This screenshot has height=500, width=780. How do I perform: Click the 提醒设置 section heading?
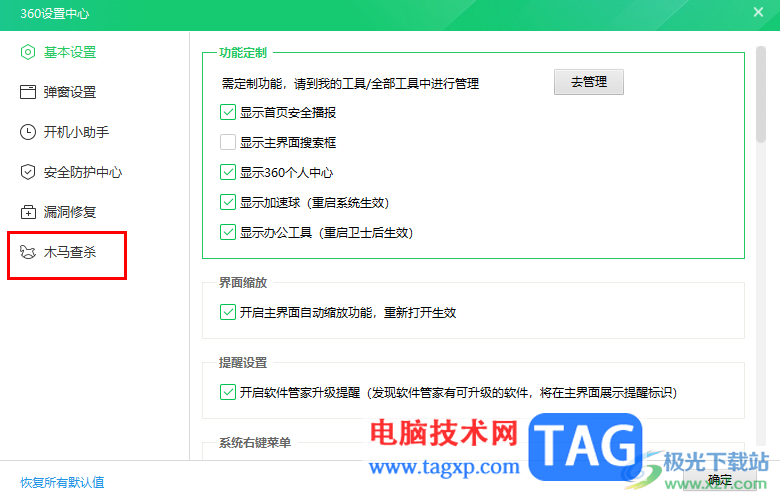point(243,363)
